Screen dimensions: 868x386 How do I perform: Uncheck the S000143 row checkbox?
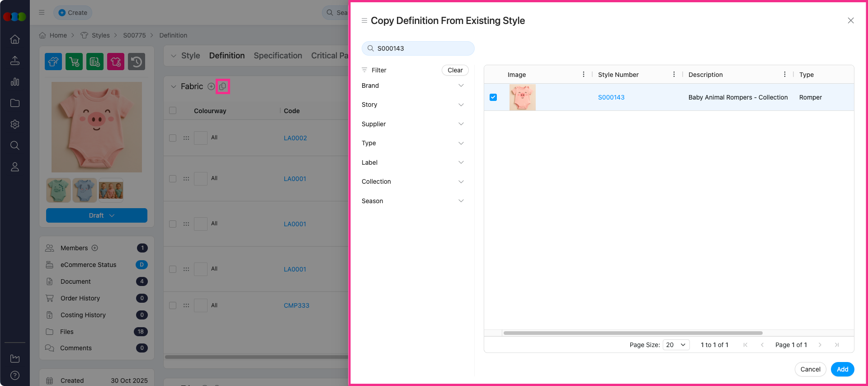(493, 97)
